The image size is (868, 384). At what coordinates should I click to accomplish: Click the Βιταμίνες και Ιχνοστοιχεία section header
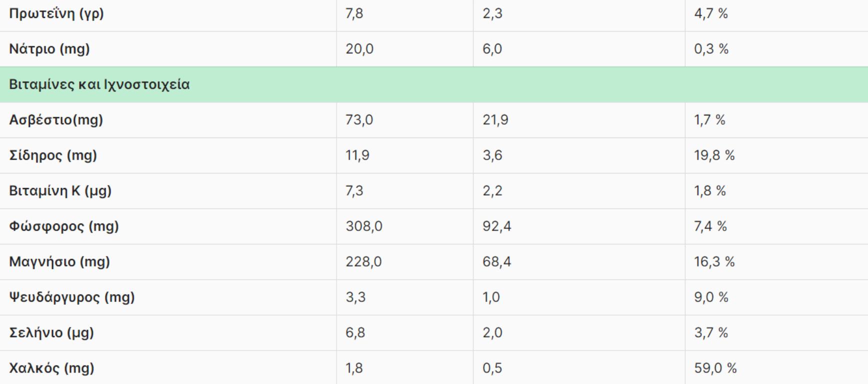99,84
